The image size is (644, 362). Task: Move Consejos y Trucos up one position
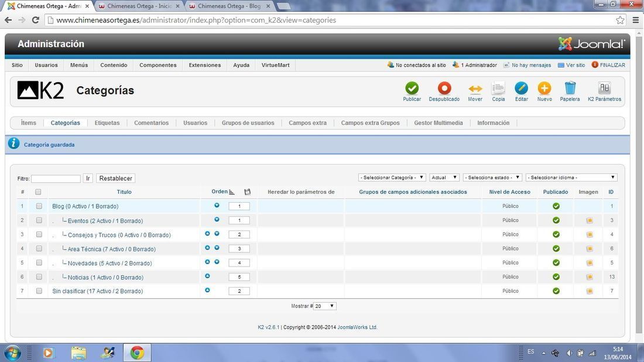click(x=207, y=234)
